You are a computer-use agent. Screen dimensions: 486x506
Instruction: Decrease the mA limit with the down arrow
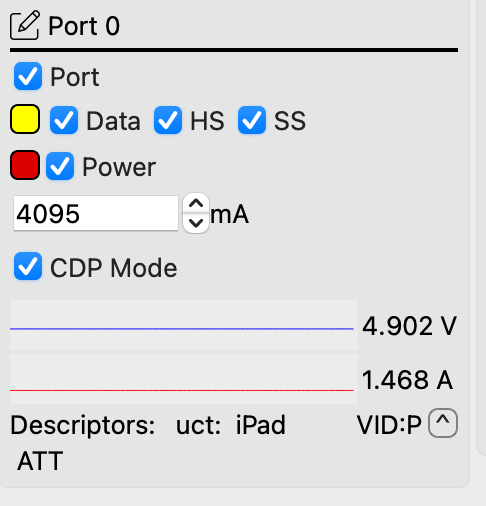[196, 223]
